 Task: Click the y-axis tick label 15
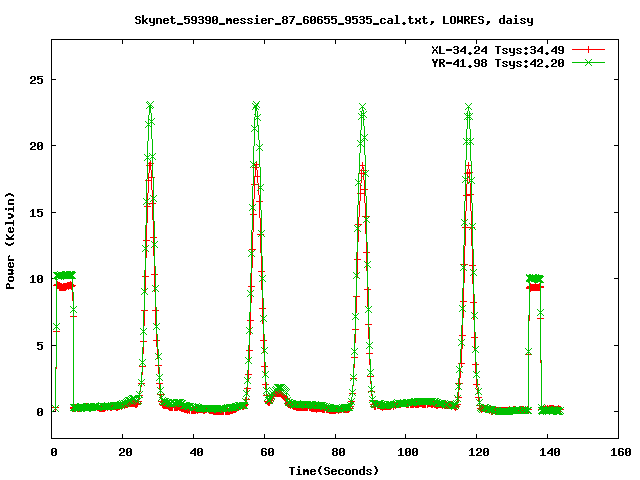(x=36, y=213)
